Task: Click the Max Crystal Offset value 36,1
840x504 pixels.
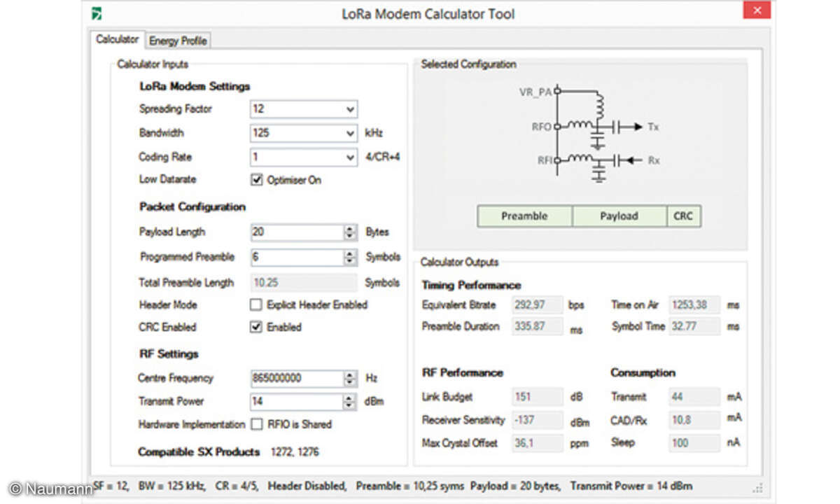Action: point(538,443)
